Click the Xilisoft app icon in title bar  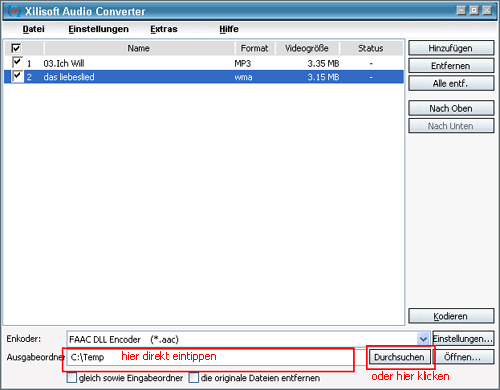[x=14, y=11]
